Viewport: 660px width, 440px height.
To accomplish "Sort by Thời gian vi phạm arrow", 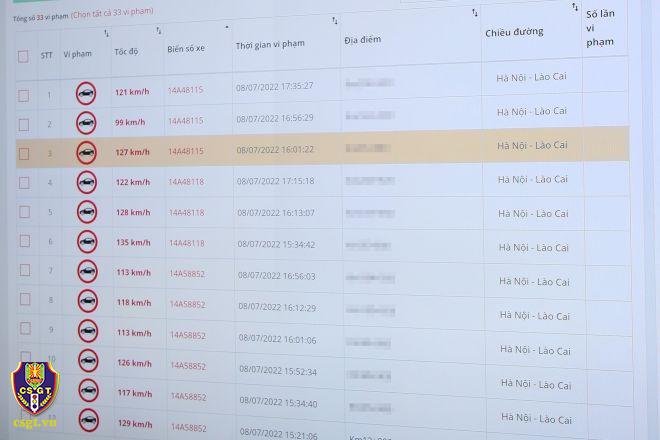I will [x=335, y=21].
